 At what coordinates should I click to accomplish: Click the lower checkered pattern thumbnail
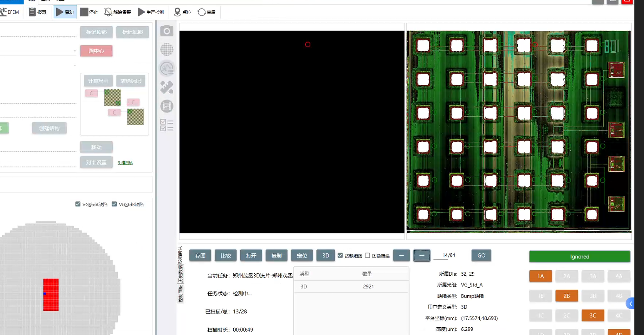pyautogui.click(x=135, y=117)
